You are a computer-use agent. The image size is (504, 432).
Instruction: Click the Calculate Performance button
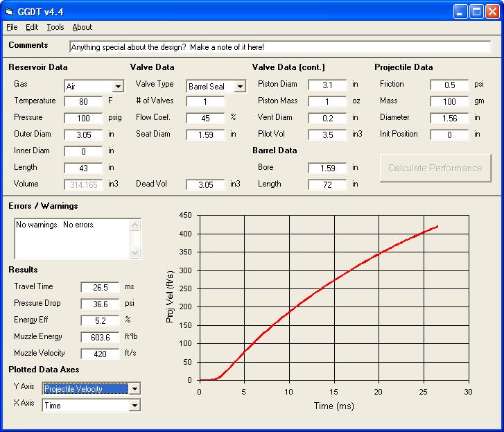tap(435, 168)
